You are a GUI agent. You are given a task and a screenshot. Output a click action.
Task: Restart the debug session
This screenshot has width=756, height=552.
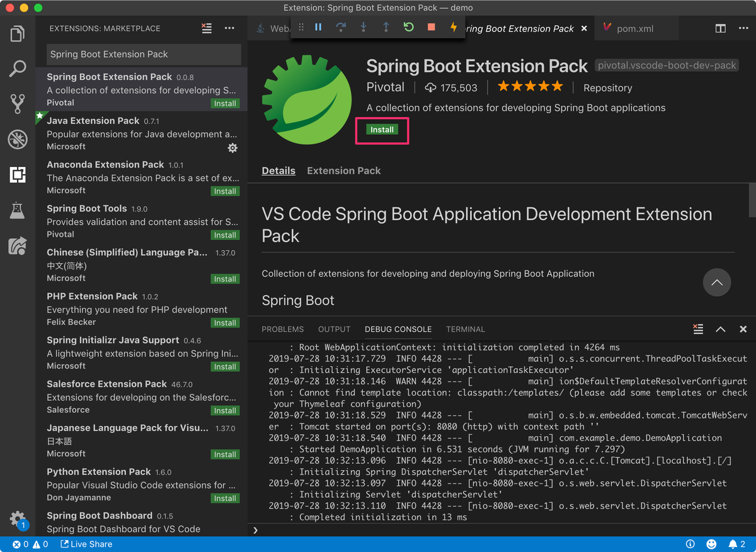click(x=409, y=27)
